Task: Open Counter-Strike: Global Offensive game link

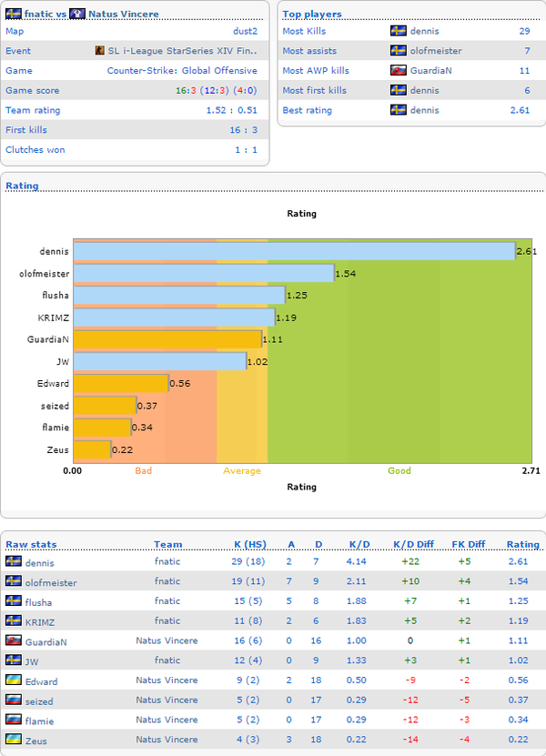Action: [x=182, y=70]
